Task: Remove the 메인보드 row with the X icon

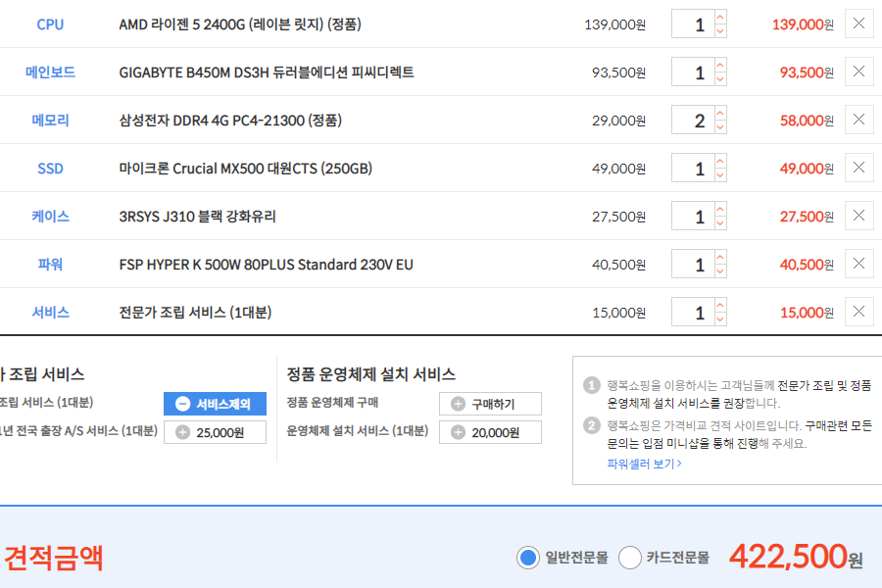Action: tap(858, 72)
